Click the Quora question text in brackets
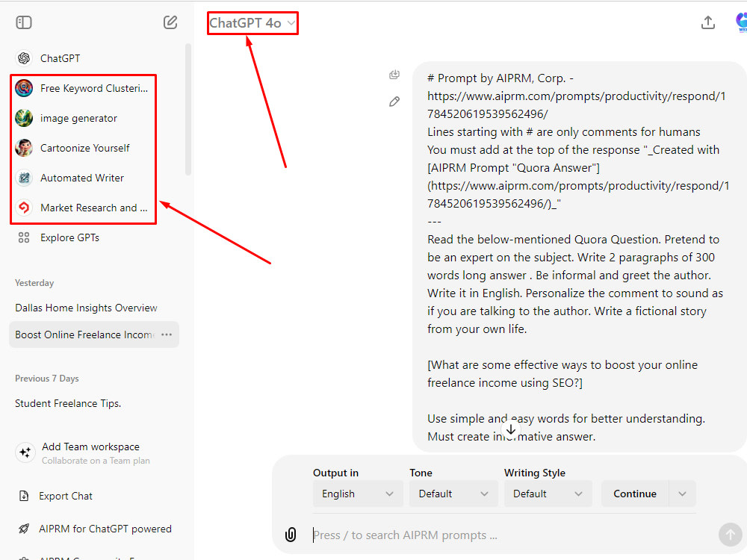The height and width of the screenshot is (560, 747). pos(562,374)
